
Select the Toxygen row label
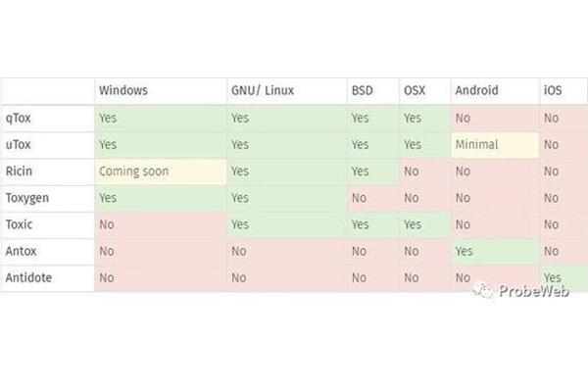(27, 198)
